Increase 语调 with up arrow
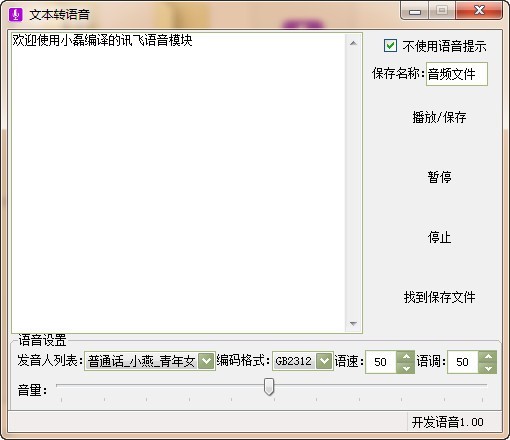 point(488,357)
